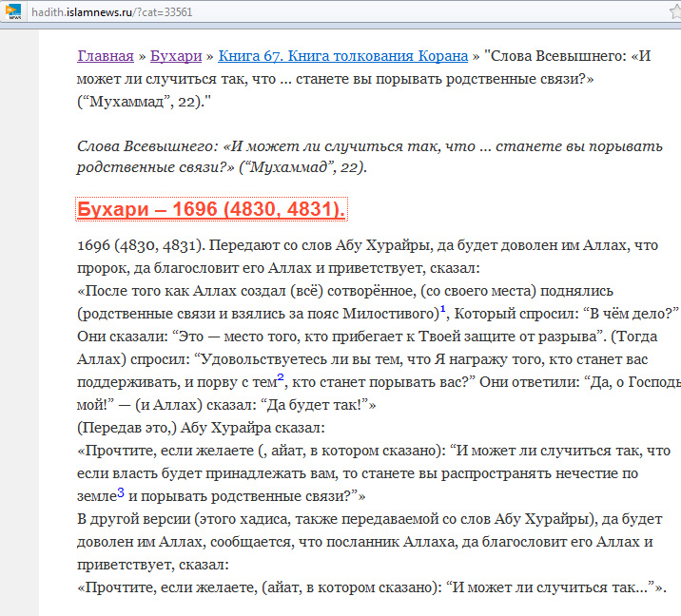Click the text ("Мухаммад", 22)." in breadcrumb
The width and height of the screenshot is (681, 616).
(x=144, y=102)
